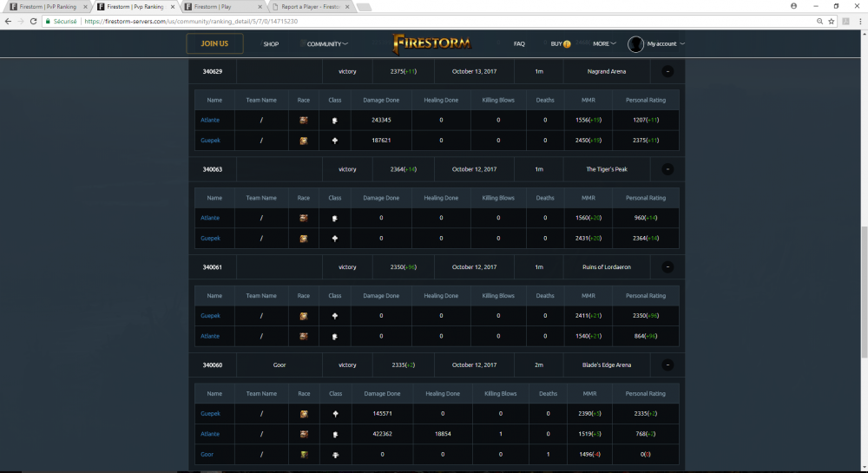The image size is (868, 473).
Task: Close the Firestorm | Play tab
Action: (x=260, y=7)
